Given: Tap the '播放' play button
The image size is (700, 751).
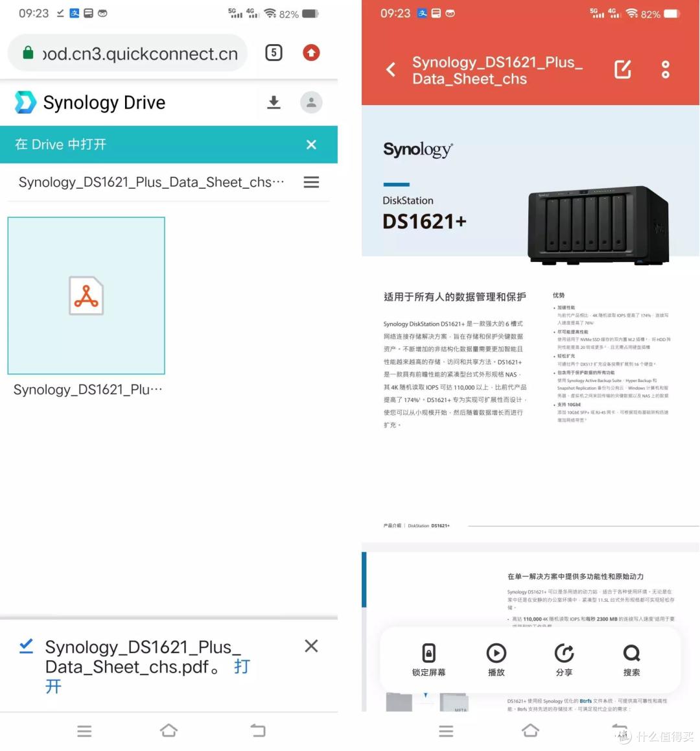Looking at the screenshot, I should click(496, 660).
